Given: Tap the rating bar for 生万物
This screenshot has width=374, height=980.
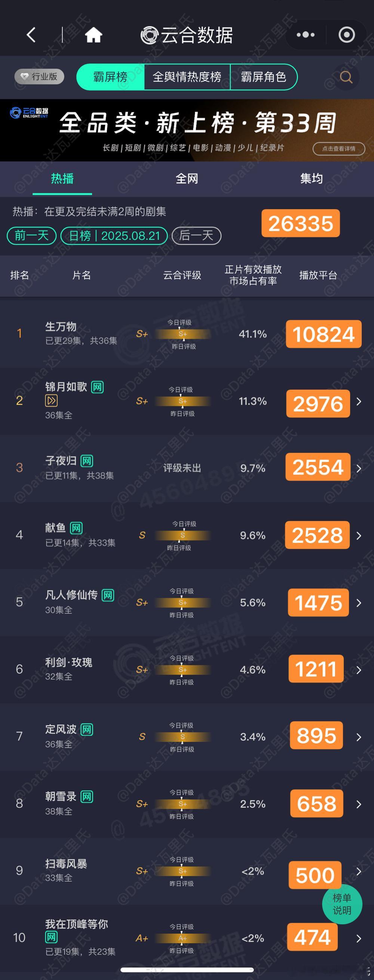Looking at the screenshot, I should [x=183, y=334].
